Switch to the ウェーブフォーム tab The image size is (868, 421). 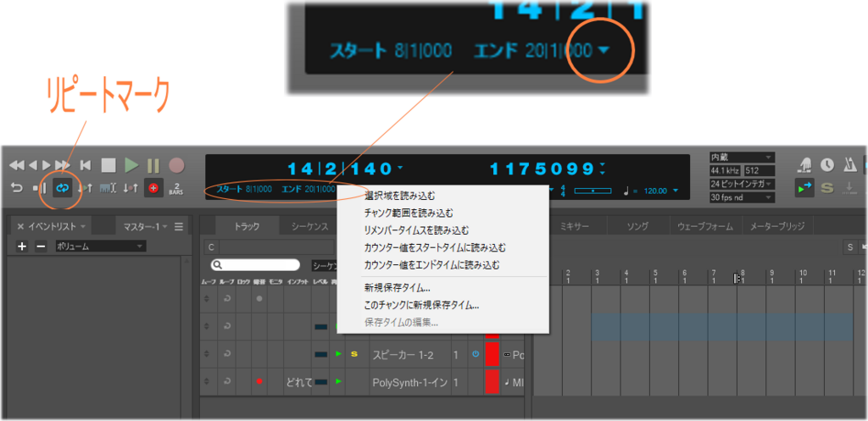click(706, 226)
